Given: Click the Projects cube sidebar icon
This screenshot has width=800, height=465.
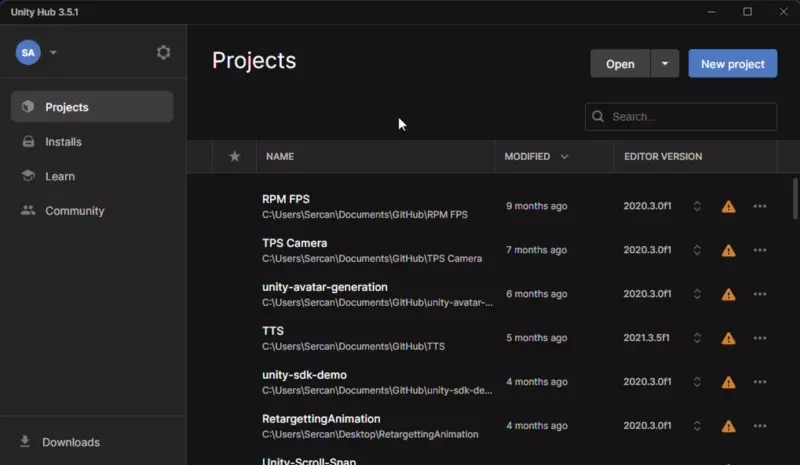Looking at the screenshot, I should pos(28,106).
